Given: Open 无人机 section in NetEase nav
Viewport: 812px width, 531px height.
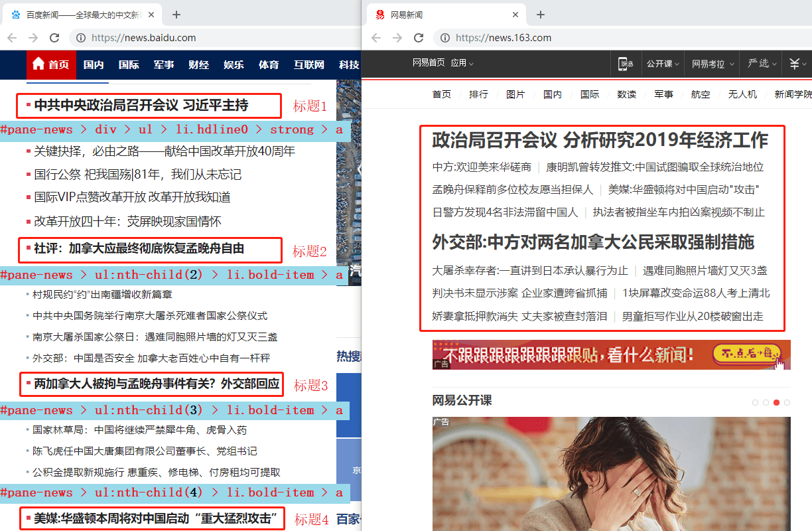Looking at the screenshot, I should pyautogui.click(x=742, y=94).
